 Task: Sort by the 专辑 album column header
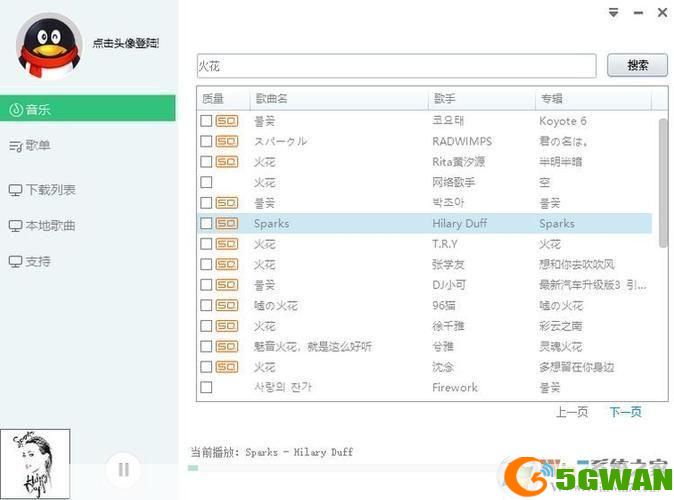(x=594, y=98)
